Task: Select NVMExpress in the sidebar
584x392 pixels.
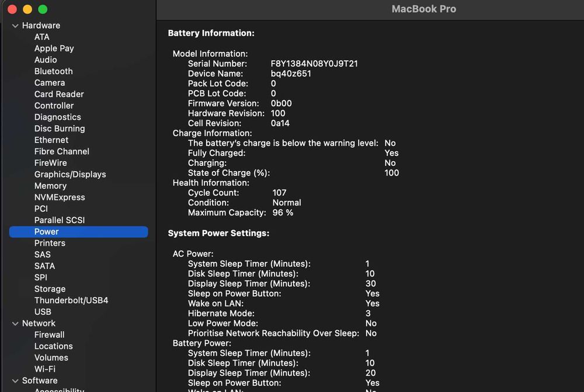Action: [60, 197]
